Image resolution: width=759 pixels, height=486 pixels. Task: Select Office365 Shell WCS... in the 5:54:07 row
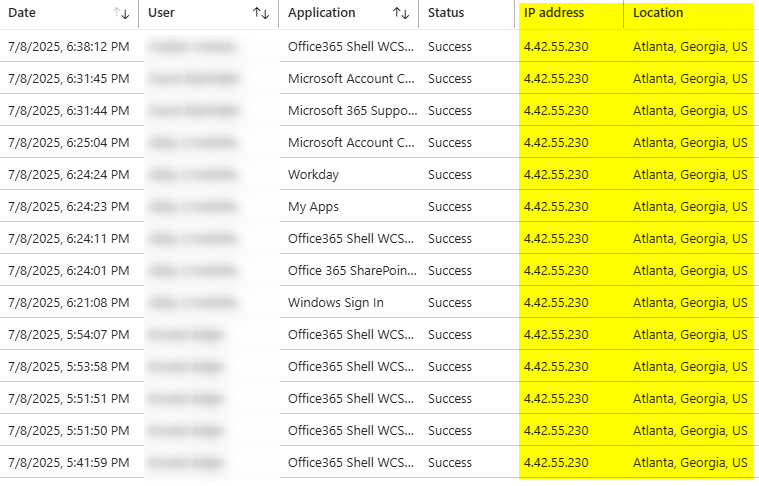(351, 334)
